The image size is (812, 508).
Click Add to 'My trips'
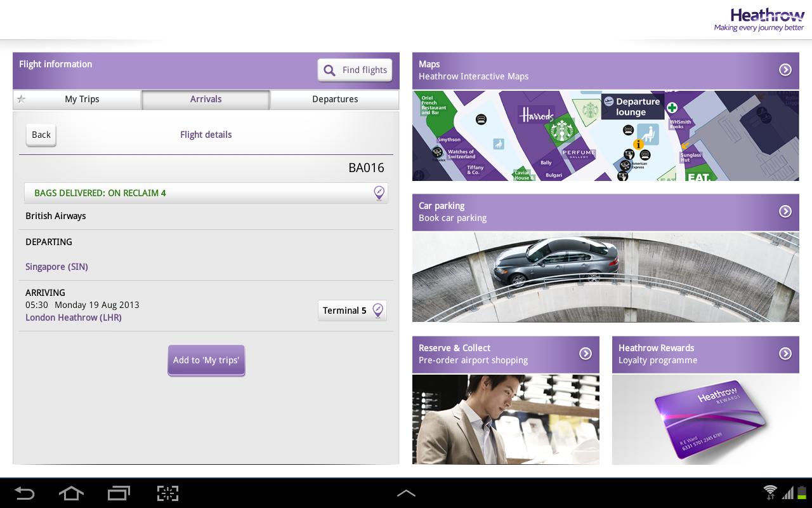pyautogui.click(x=206, y=359)
